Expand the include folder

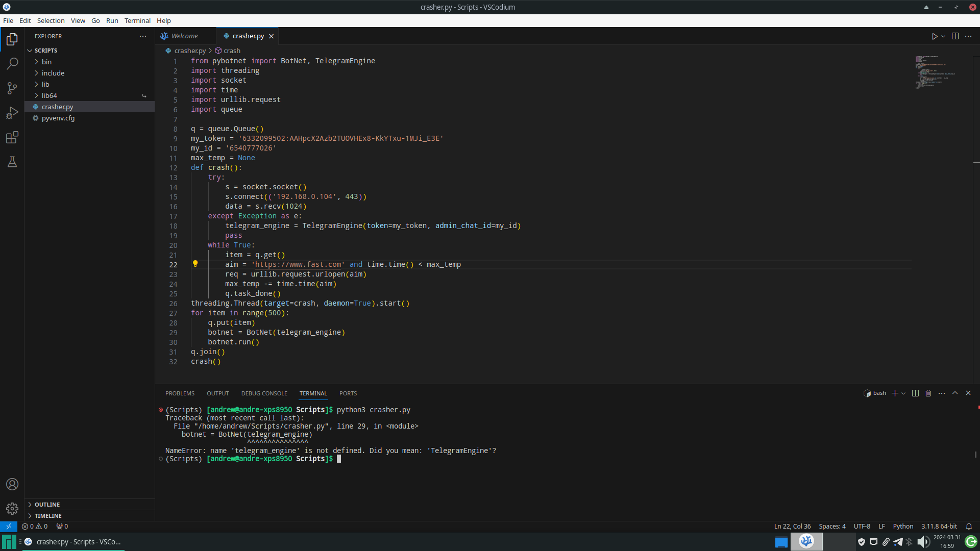coord(89,73)
